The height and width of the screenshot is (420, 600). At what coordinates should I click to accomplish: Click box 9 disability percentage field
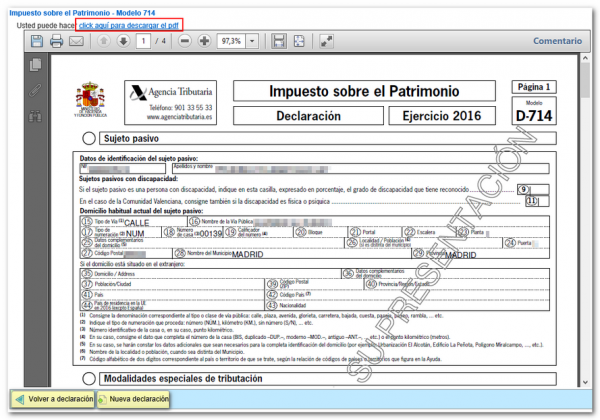pos(533,189)
